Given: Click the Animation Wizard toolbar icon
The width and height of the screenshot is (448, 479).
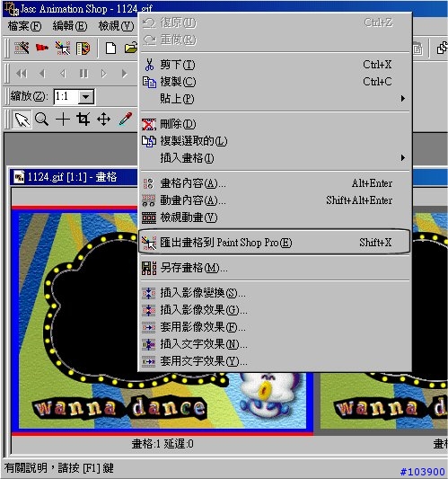Looking at the screenshot, I should (x=22, y=48).
